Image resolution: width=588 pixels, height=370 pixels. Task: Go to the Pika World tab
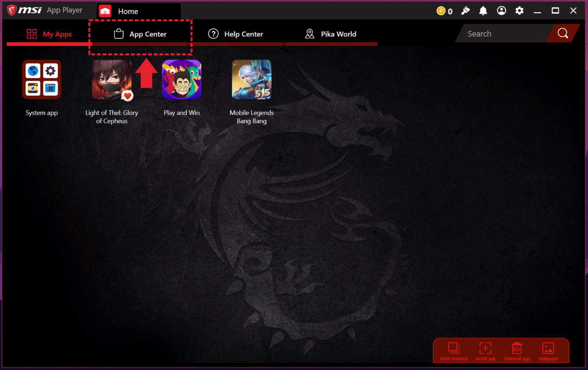click(331, 34)
